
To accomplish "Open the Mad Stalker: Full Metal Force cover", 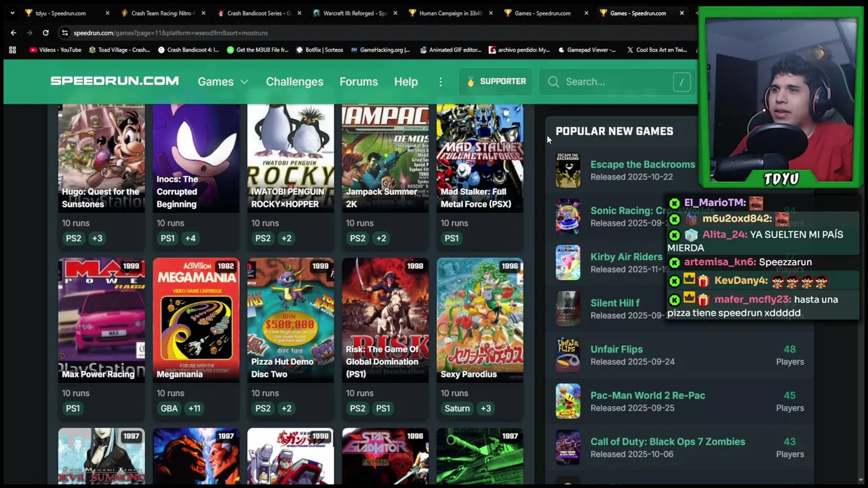I will click(479, 158).
